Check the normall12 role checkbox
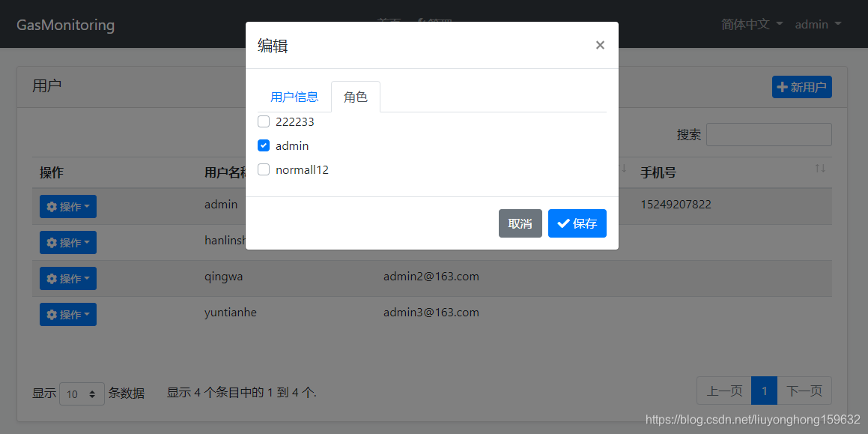The image size is (868, 434). coord(264,169)
